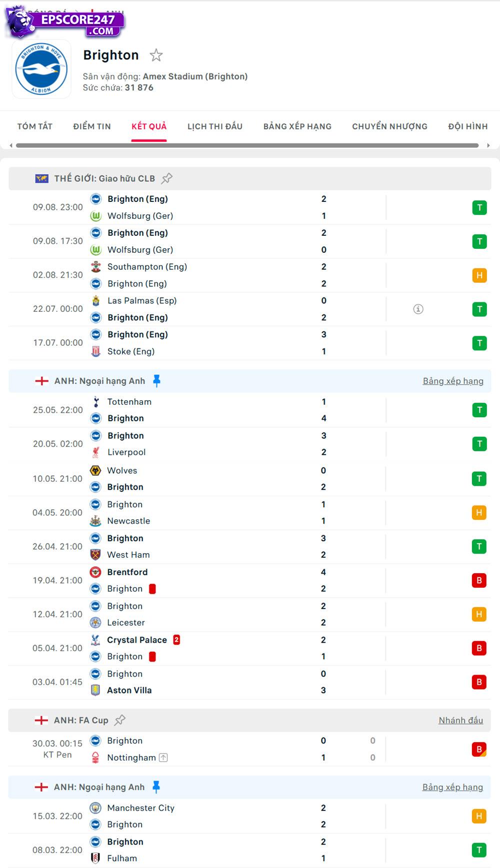Click the green T result badge for Tottenham match
Image resolution: width=500 pixels, height=868 pixels.
479,410
